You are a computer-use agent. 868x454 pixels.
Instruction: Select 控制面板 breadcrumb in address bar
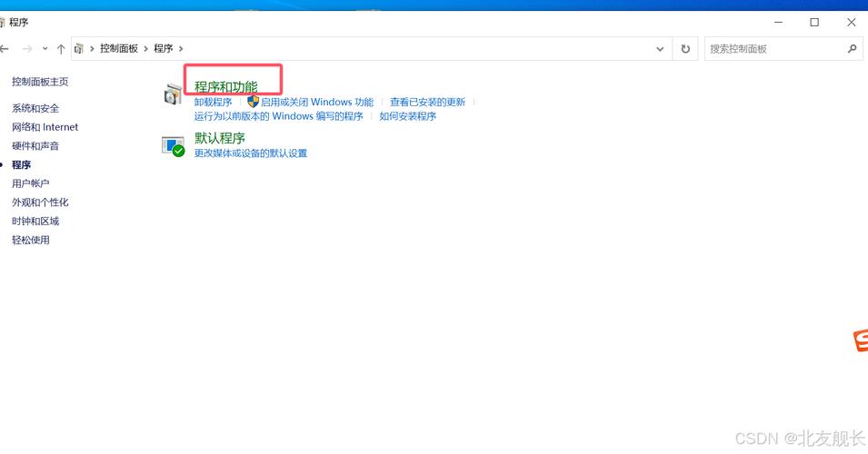click(118, 49)
